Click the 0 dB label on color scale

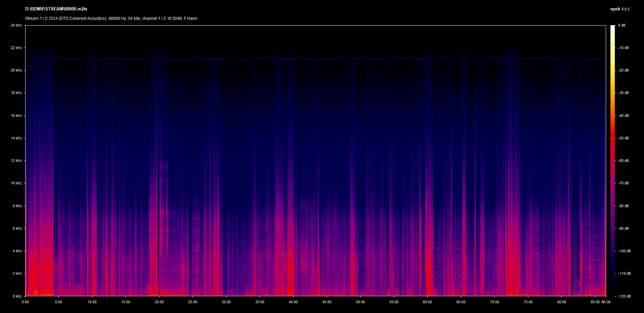coord(622,26)
